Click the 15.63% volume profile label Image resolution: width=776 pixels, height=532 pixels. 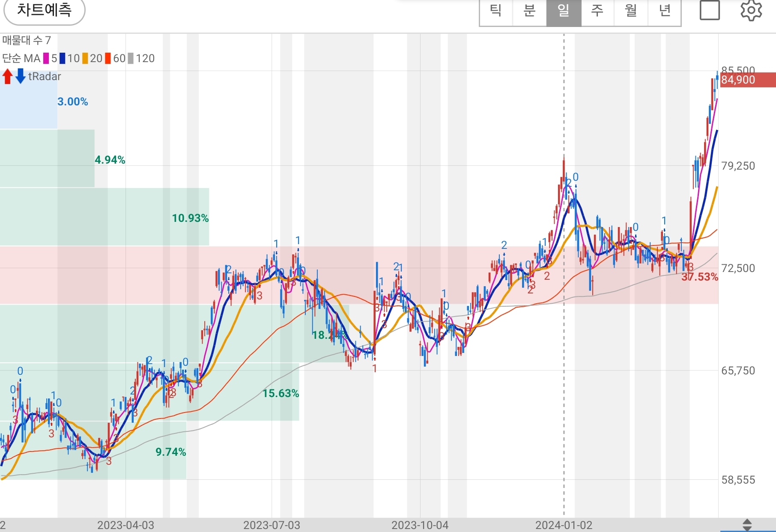point(281,393)
